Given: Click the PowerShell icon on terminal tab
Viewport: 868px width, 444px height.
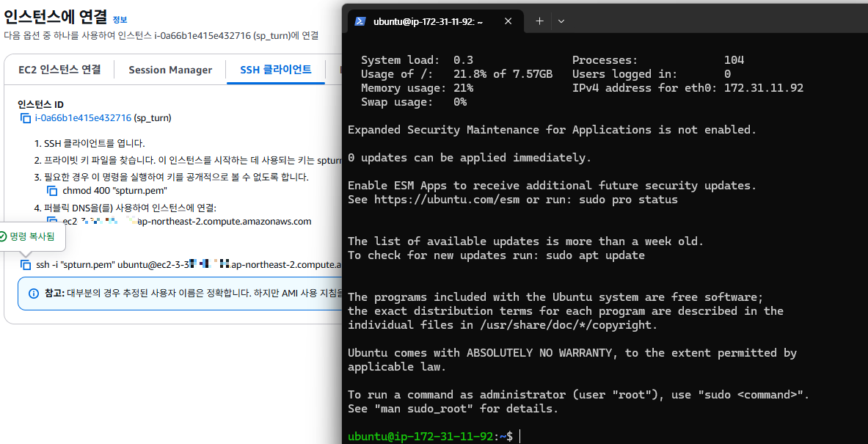Looking at the screenshot, I should [360, 21].
